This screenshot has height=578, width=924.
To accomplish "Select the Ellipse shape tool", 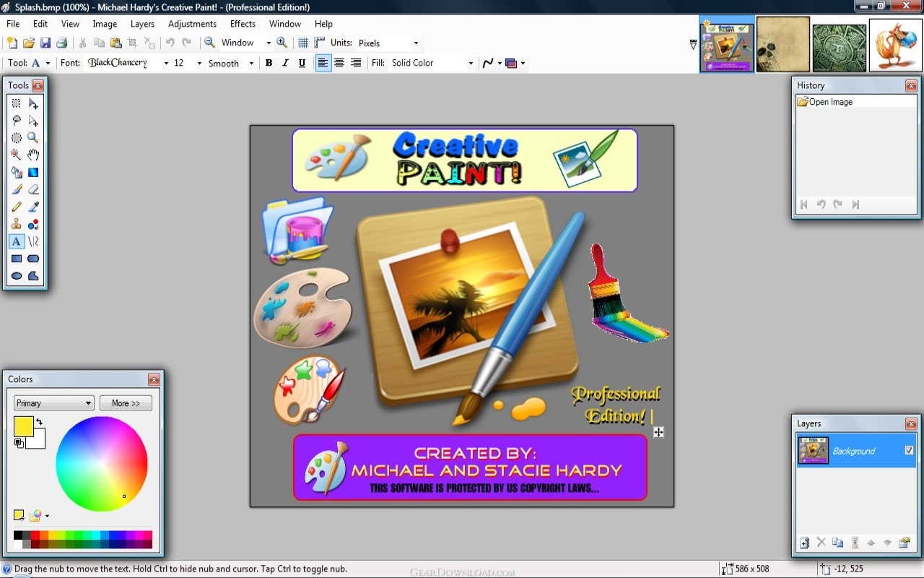I will (x=16, y=276).
